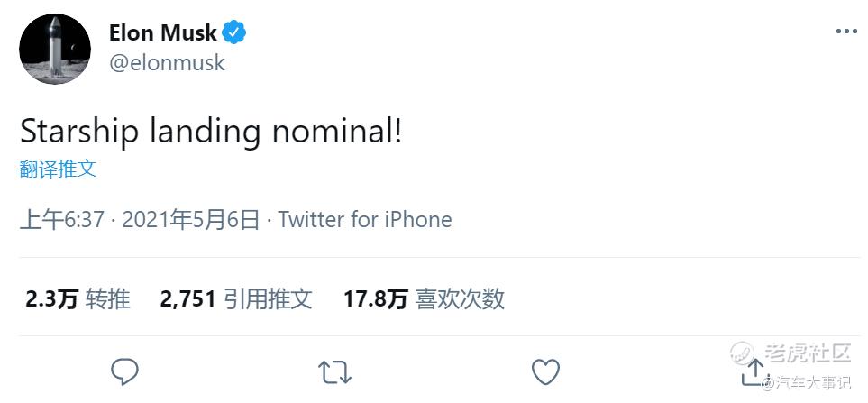Open the three-dot more options menu
Viewport: 868px width, 403px height.
[845, 32]
